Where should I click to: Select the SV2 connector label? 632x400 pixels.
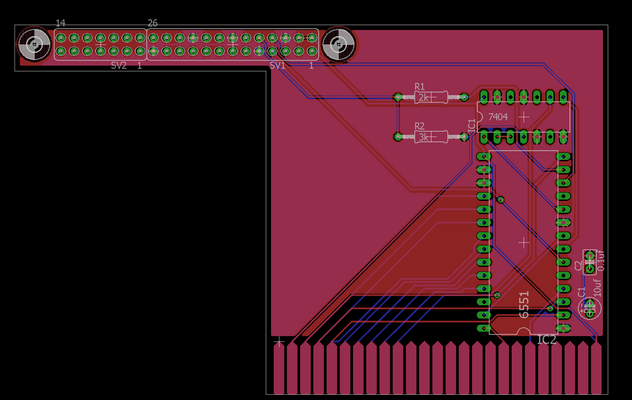click(118, 66)
